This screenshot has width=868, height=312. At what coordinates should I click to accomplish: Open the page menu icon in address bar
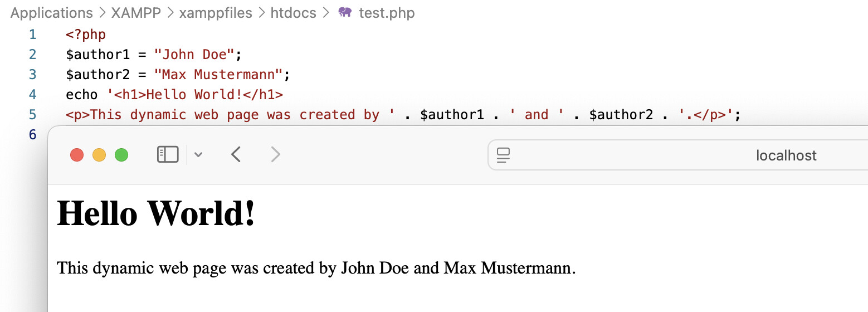coord(504,155)
